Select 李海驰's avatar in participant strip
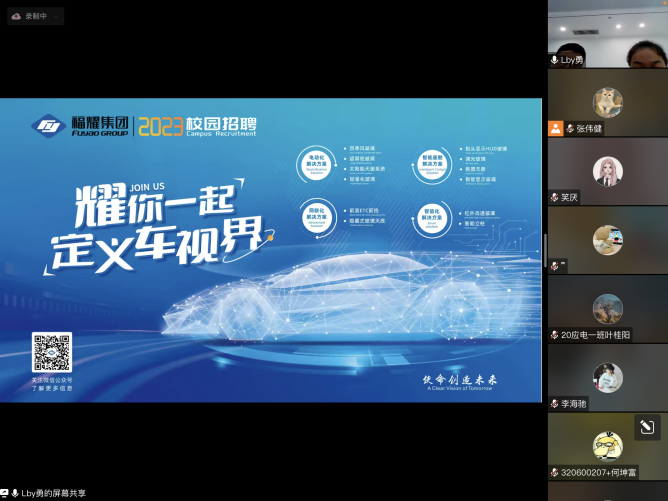 pos(607,377)
